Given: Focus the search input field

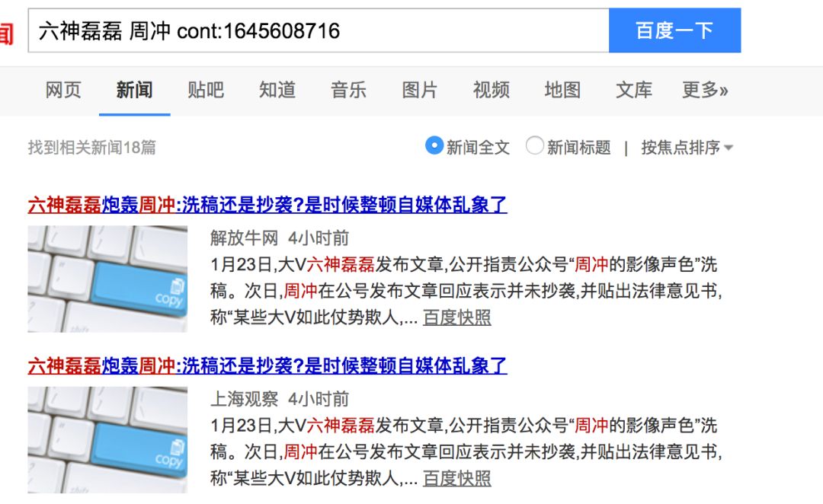Looking at the screenshot, I should click(318, 30).
